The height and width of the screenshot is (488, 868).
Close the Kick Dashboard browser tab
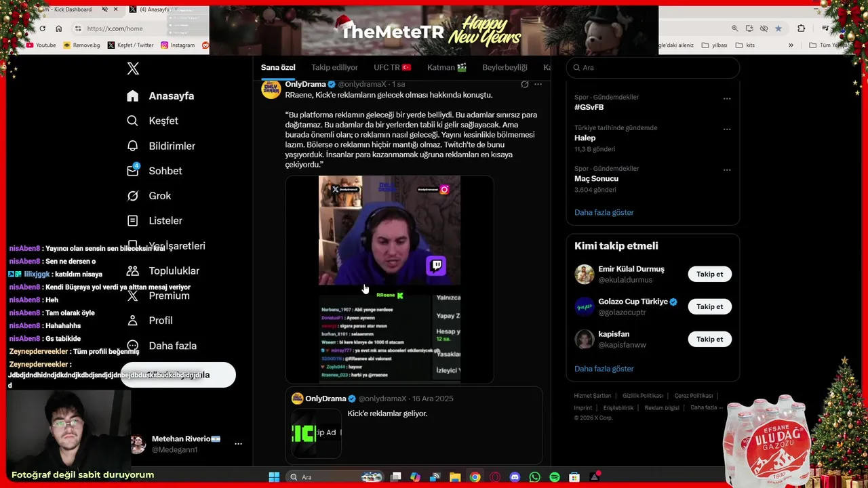(117, 9)
